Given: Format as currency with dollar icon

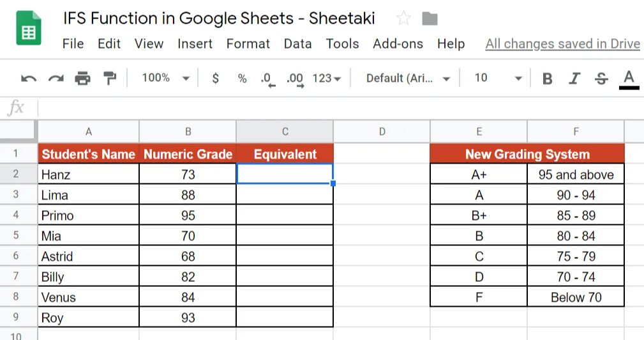Looking at the screenshot, I should click(215, 78).
